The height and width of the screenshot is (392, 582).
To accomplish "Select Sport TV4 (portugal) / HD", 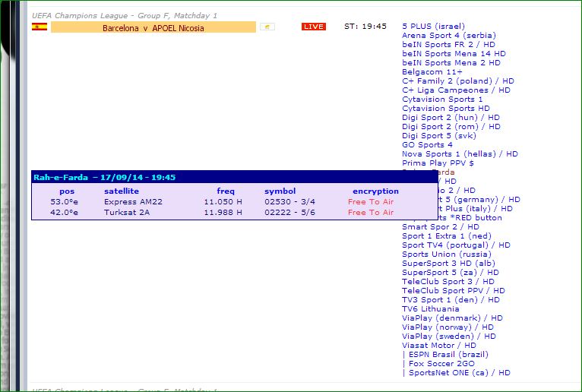I will [x=456, y=245].
